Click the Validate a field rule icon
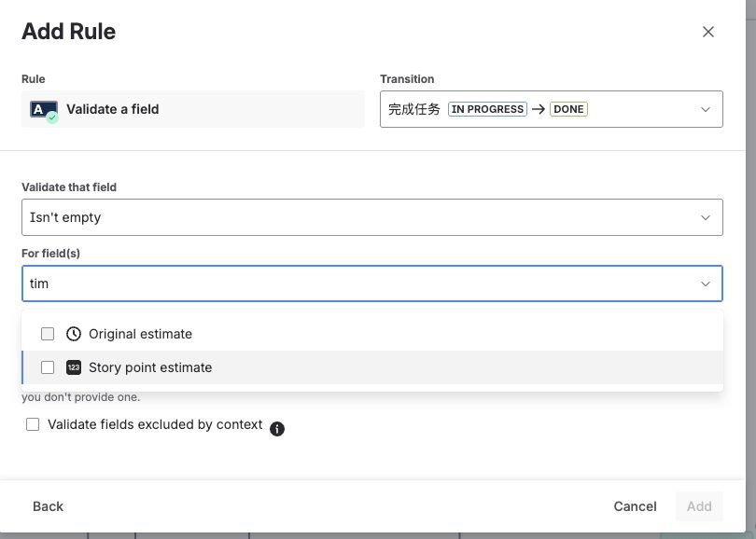Image resolution: width=756 pixels, height=539 pixels. coord(44,110)
